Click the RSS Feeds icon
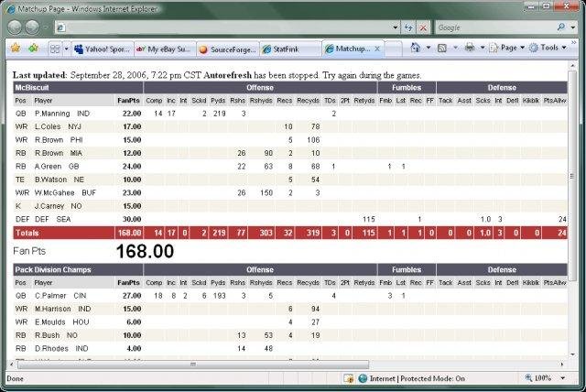Image resolution: width=586 pixels, height=392 pixels. point(442,48)
